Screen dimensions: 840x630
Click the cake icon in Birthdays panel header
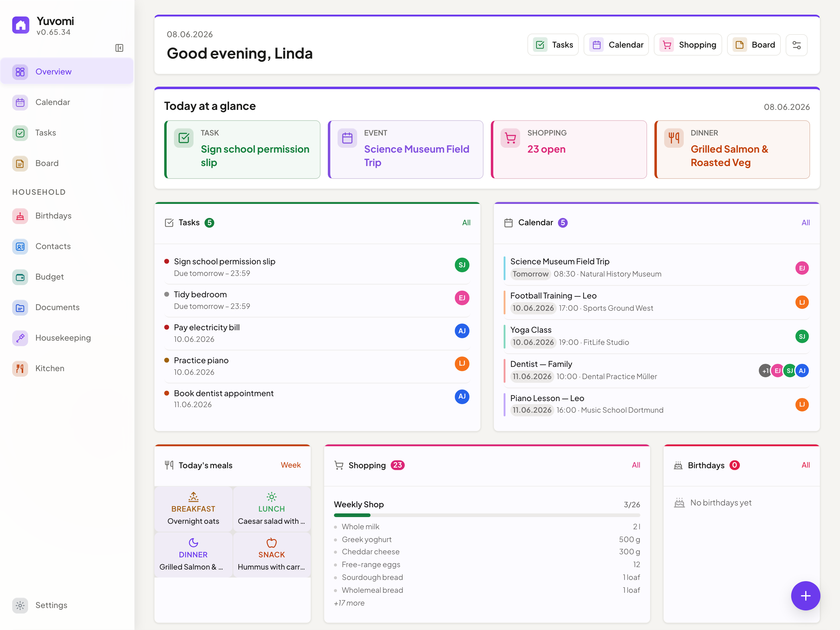[x=678, y=465]
